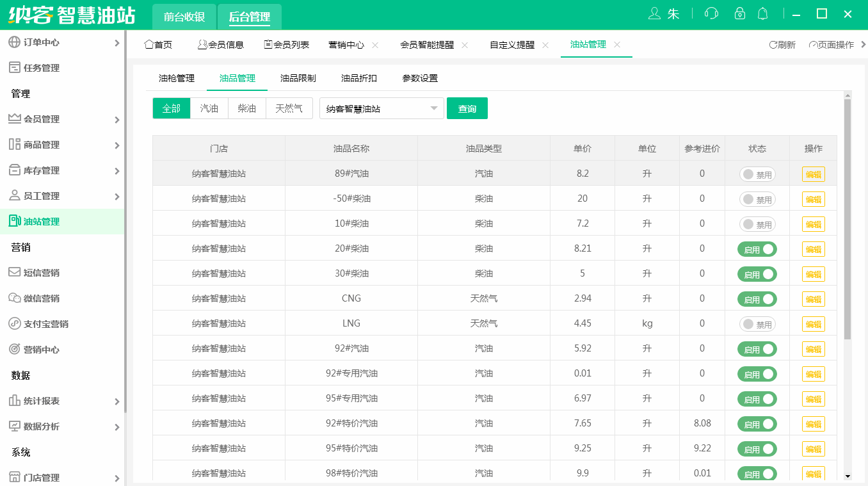
Task: Click 编辑 for the CNG row
Action: (x=813, y=298)
